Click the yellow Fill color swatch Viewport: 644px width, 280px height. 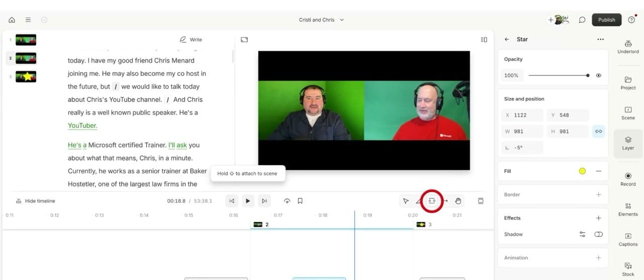[x=582, y=171]
